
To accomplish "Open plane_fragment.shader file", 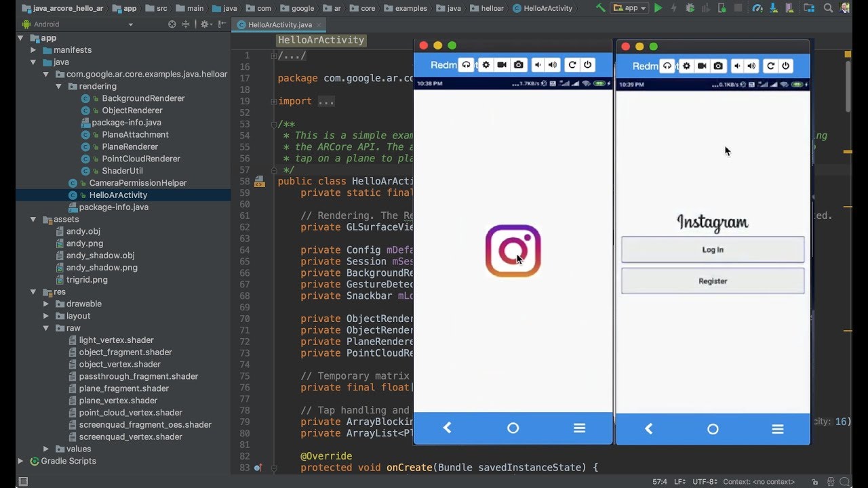I will [124, 388].
